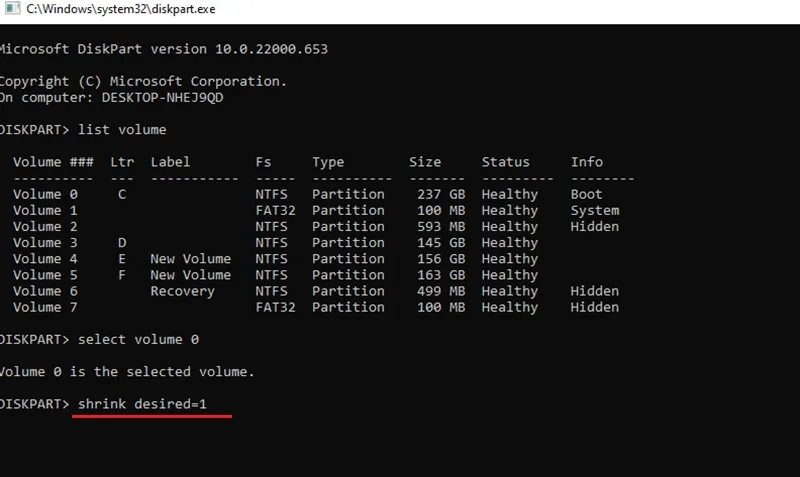The image size is (800, 477).
Task: Click 'Volume 5' in the volume list
Action: point(45,275)
